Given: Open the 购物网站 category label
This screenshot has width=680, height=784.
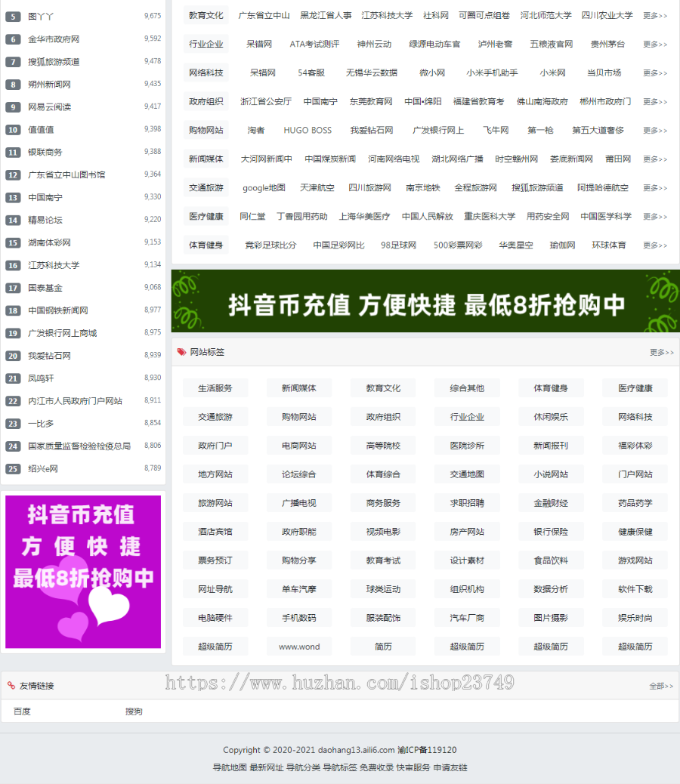Looking at the screenshot, I should [x=206, y=131].
